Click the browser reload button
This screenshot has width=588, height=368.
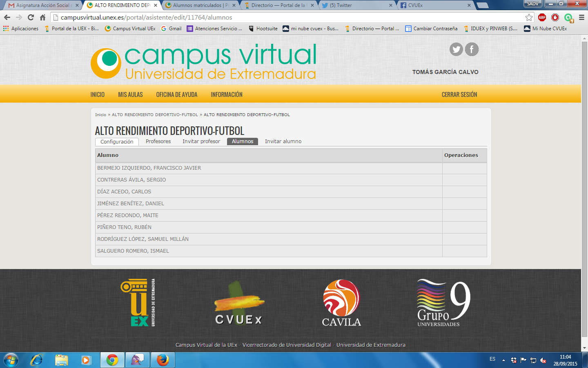pos(31,17)
